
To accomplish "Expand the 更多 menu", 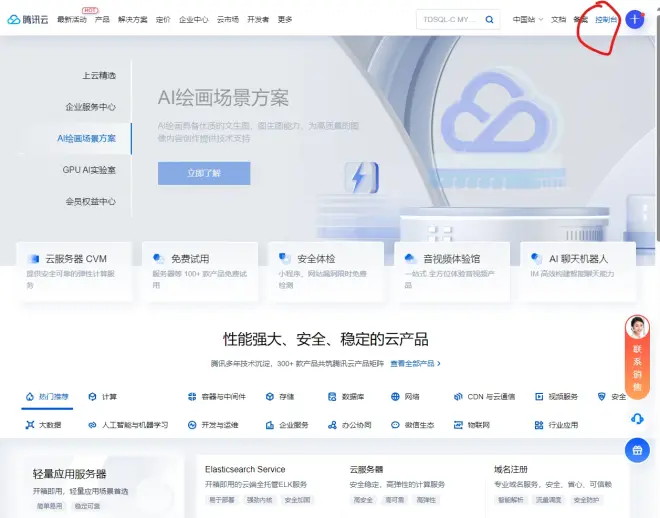I will point(285,19).
